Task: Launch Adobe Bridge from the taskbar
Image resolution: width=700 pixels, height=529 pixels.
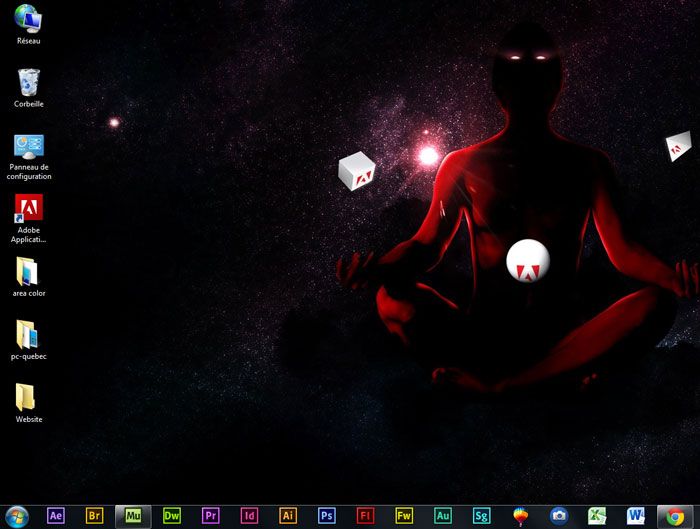Action: tap(94, 516)
